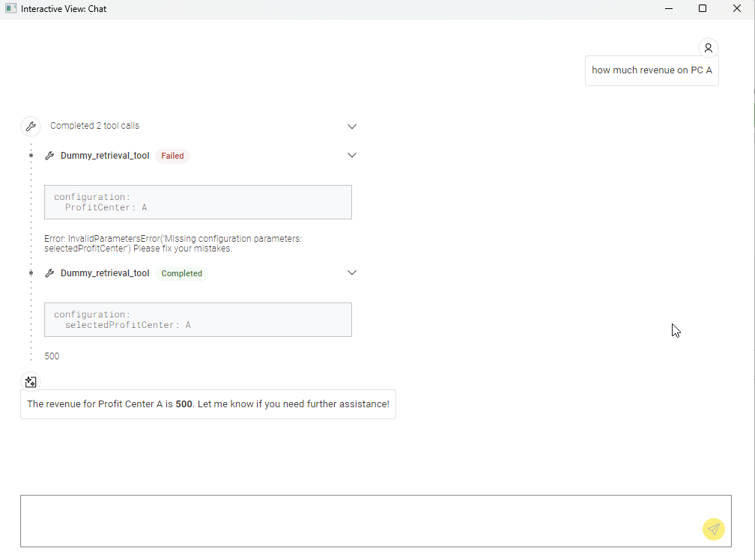Focus the chat message input box
Screen dimensions: 755x560
coord(360,520)
